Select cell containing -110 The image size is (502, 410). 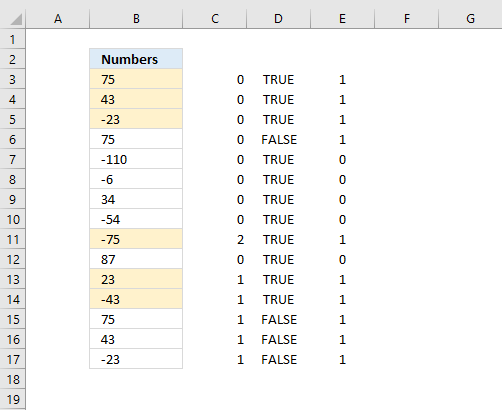click(x=136, y=159)
